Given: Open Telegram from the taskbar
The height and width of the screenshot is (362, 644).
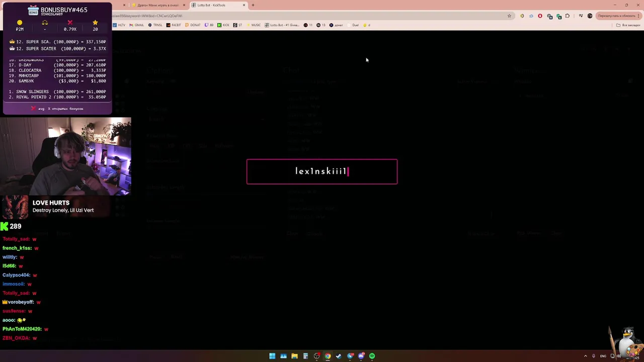Looking at the screenshot, I should pyautogui.click(x=350, y=356).
